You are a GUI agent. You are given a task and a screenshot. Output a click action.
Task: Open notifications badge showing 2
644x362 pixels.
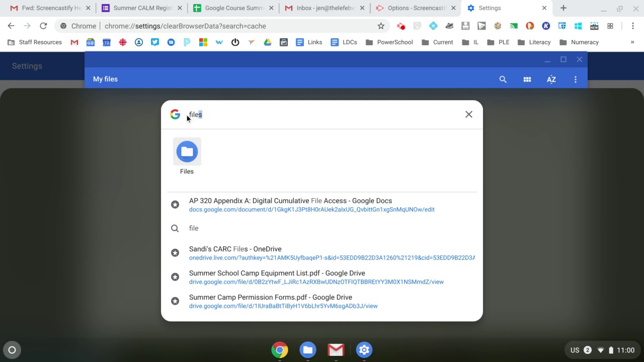point(588,350)
